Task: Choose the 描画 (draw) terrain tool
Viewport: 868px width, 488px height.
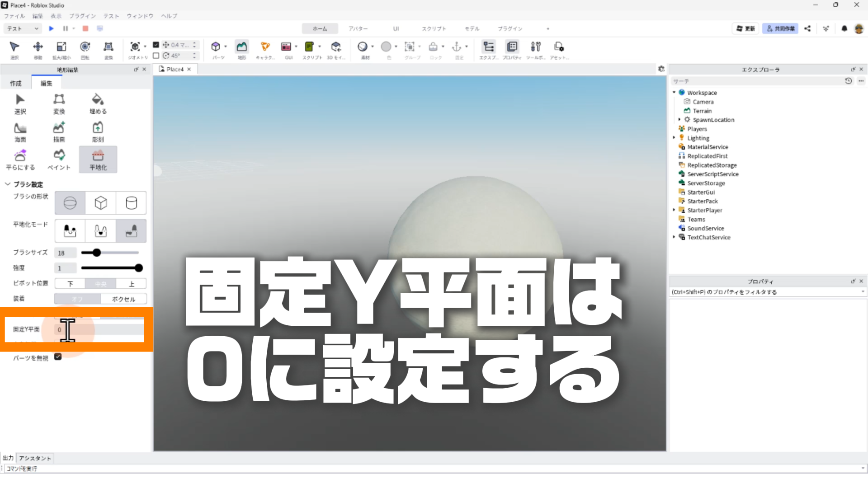Action: [59, 132]
